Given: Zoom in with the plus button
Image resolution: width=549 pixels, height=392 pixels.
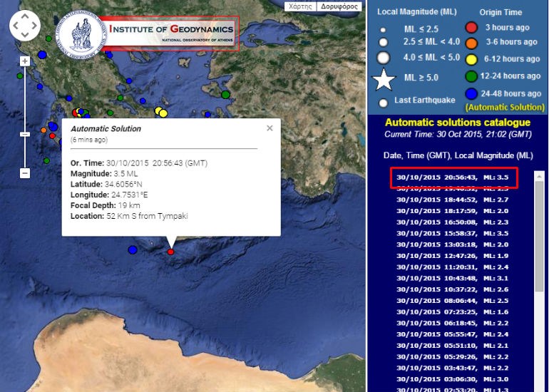Looking at the screenshot, I should pos(24,61).
